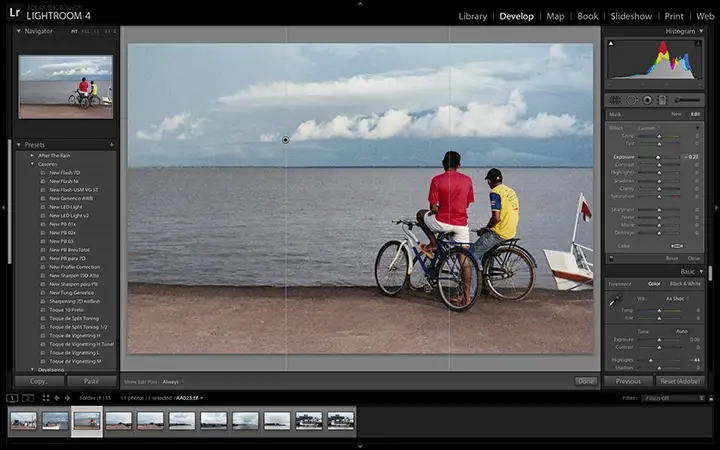Toggle shadow clipping indicator in histogram
This screenshot has width=720, height=450.
[611, 43]
